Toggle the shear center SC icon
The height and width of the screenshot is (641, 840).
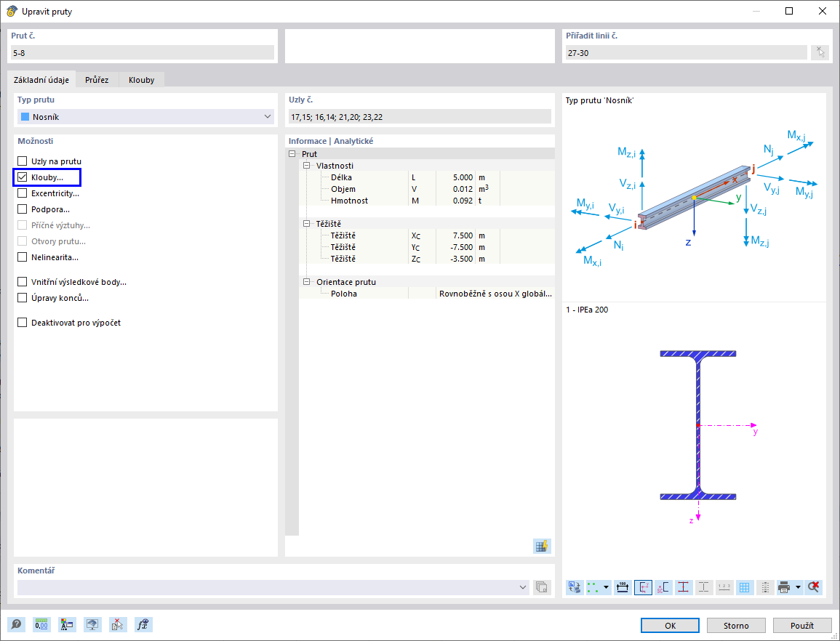click(663, 587)
